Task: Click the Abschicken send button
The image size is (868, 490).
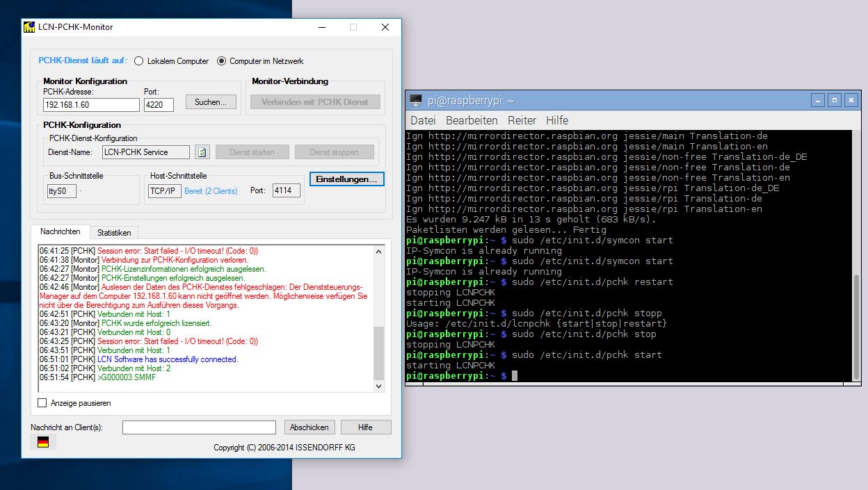Action: coord(310,427)
